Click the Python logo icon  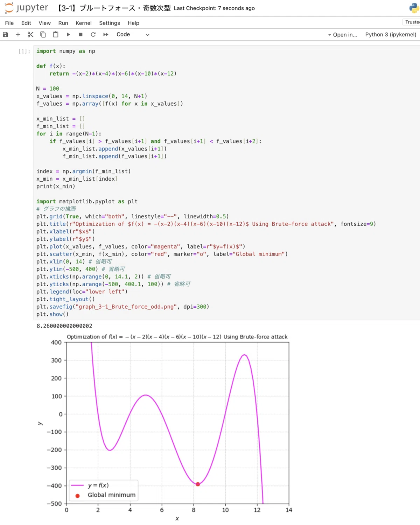(x=414, y=8)
